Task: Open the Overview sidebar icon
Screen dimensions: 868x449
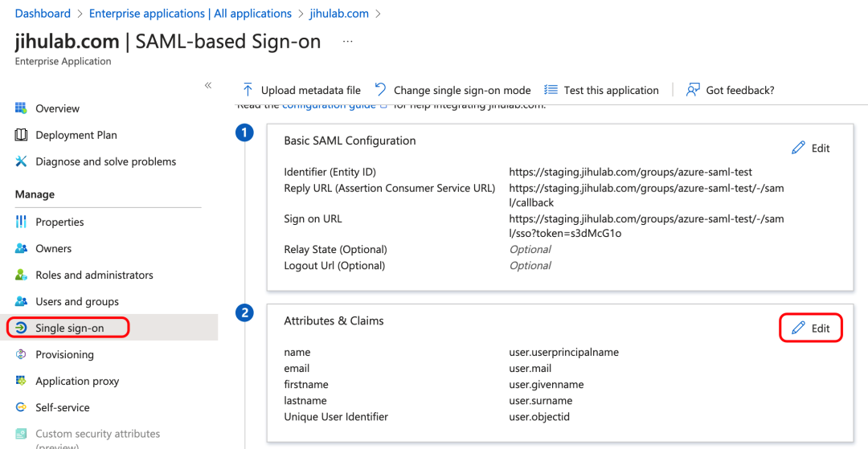Action: 21,108
